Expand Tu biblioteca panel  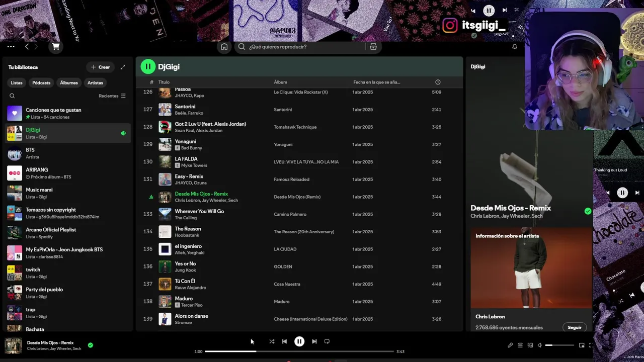coord(123,67)
